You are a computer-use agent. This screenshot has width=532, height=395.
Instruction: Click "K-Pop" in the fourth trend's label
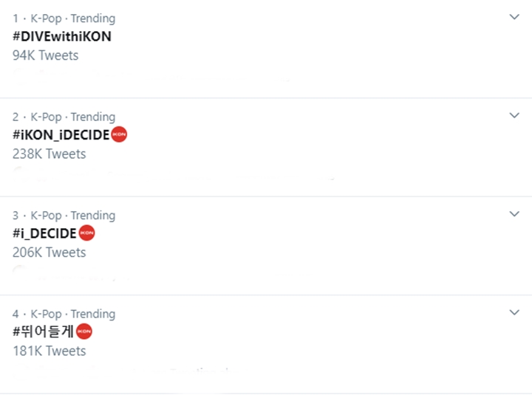46,314
